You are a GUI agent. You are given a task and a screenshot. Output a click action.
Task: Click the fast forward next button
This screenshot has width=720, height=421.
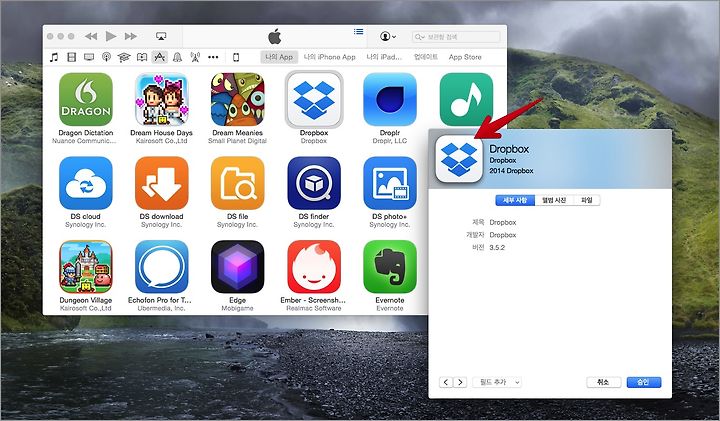131,36
